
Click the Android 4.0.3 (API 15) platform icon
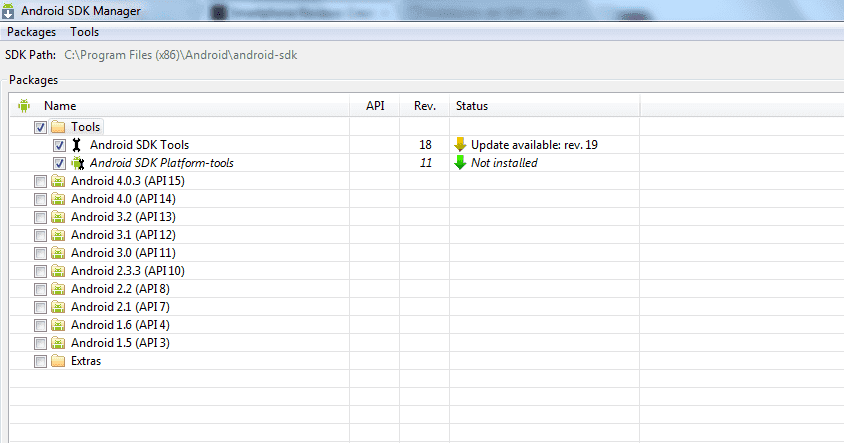coord(58,181)
